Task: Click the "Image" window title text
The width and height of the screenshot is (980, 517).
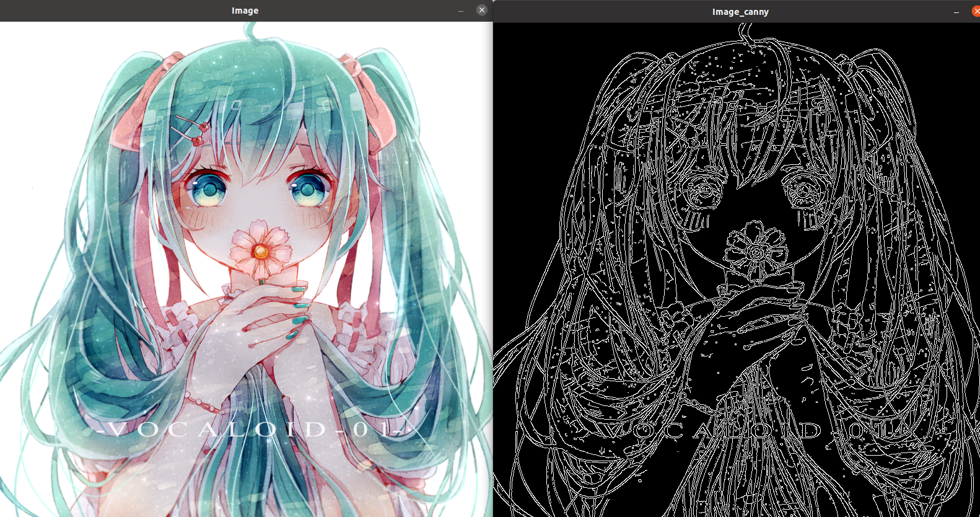Action: click(x=245, y=11)
